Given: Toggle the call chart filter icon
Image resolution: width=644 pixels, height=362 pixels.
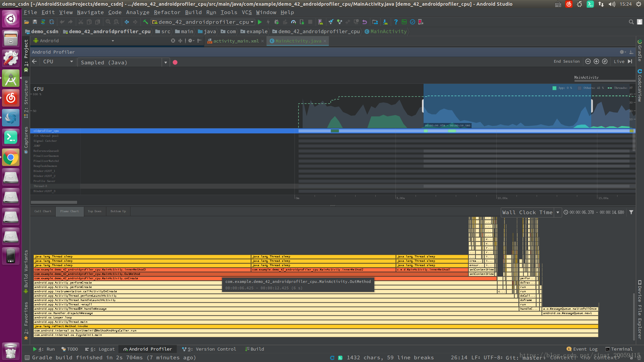Looking at the screenshot, I should coord(631,212).
